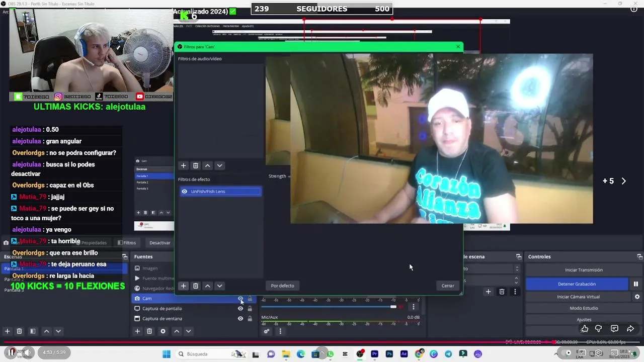Viewport: 644px width, 362px height.
Task: Add a new effect filter with plus
Action: 183,286
